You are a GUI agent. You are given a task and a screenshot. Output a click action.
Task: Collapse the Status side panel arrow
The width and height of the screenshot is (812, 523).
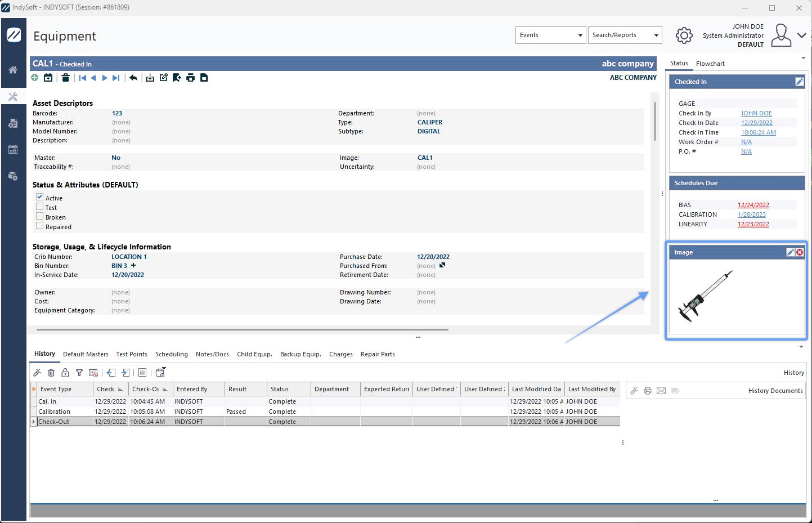coord(803,58)
